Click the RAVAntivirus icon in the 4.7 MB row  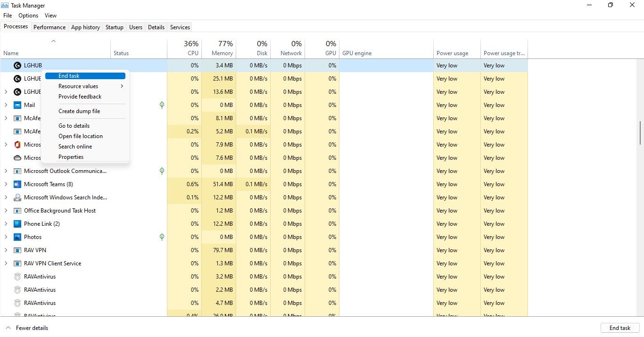pos(17,303)
